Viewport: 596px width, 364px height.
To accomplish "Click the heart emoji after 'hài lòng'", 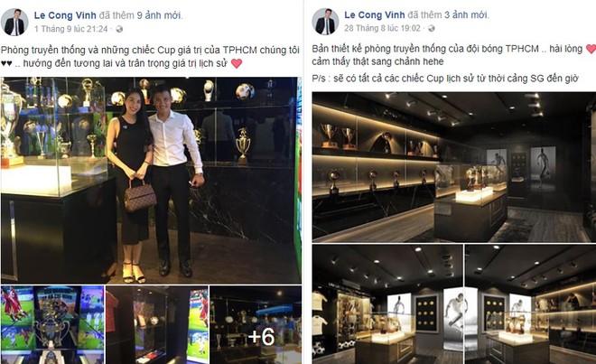I will click(x=591, y=49).
